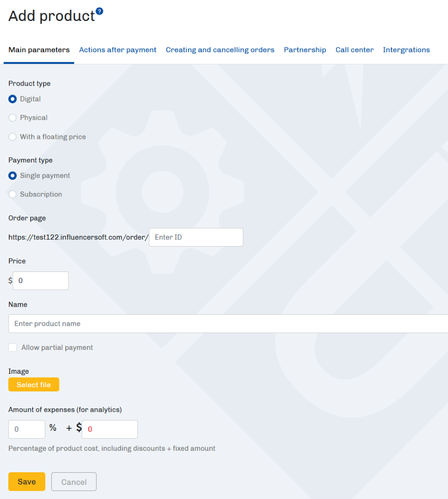Switch to Main parameters tab
448x499 pixels.
(x=39, y=50)
